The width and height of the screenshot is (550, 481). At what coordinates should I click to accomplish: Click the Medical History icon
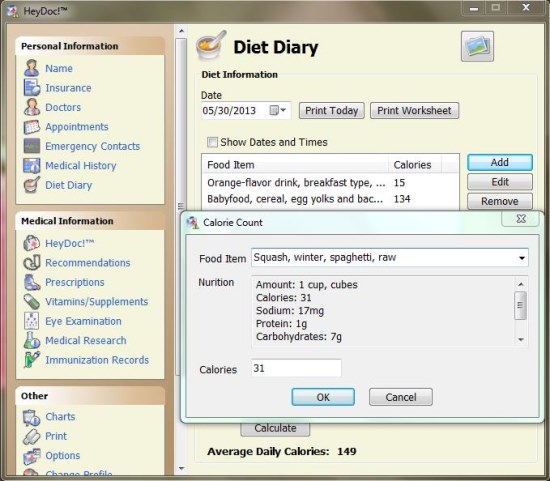click(x=32, y=166)
